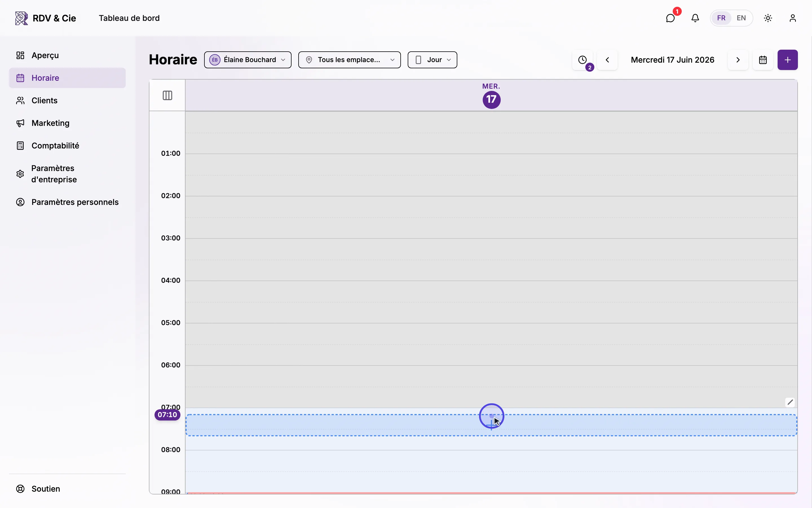Click the dashed 07:10 new appointment slot
The width and height of the screenshot is (812, 508).
(491, 425)
